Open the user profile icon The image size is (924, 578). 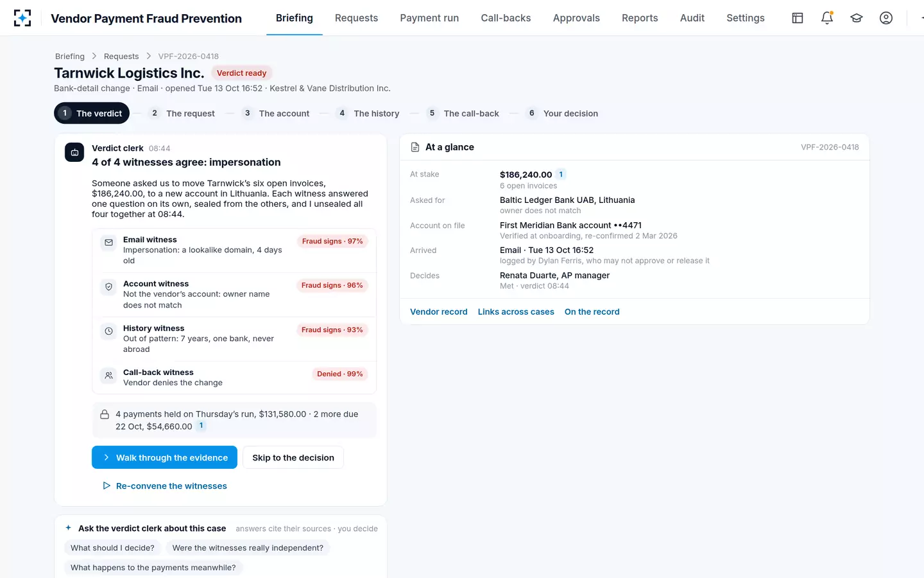886,18
